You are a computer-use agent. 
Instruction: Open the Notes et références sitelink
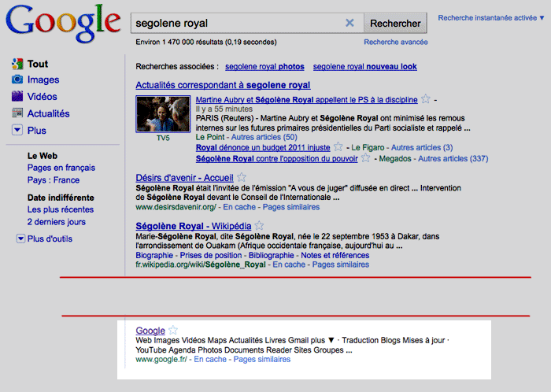(x=335, y=255)
